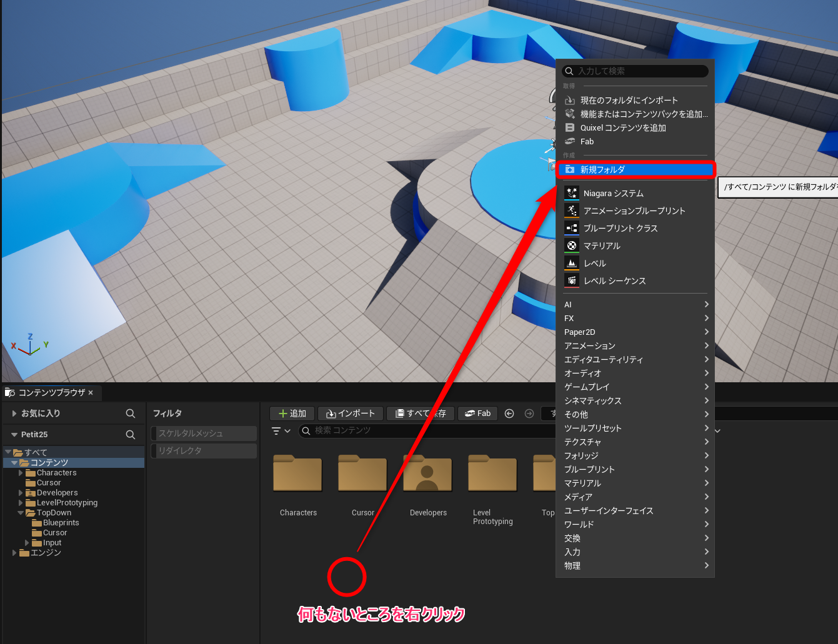Select the ブループリント クラス icon
The image size is (838, 644).
tap(571, 228)
